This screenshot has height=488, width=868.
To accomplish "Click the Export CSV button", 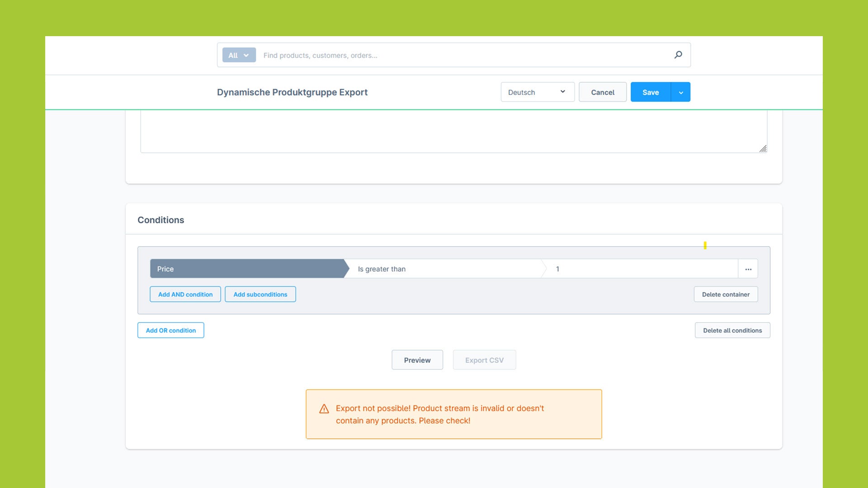I will tap(485, 359).
